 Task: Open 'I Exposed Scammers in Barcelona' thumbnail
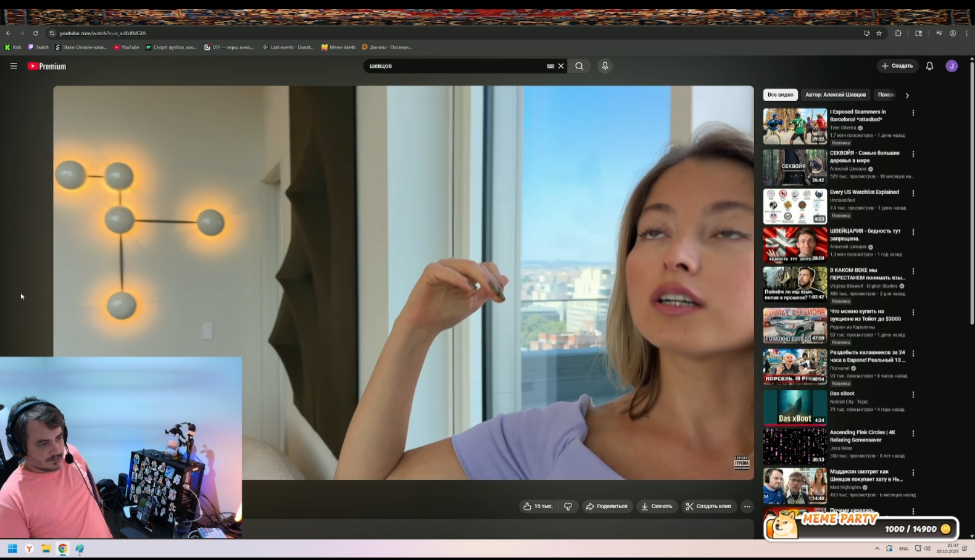[795, 126]
